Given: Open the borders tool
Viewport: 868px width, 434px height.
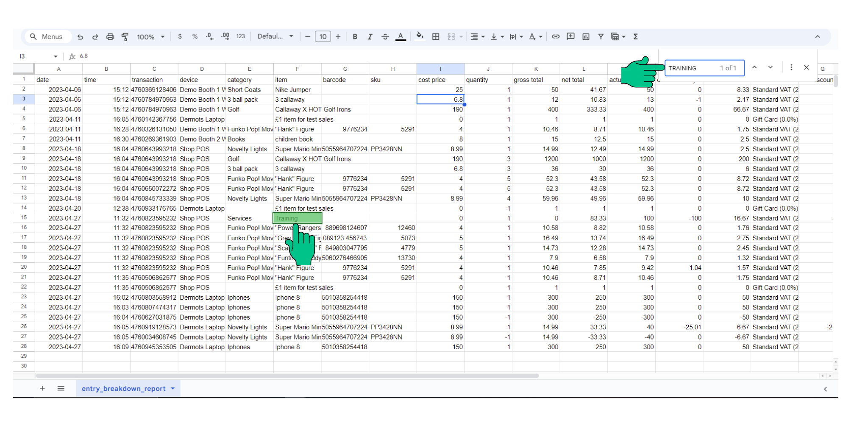Looking at the screenshot, I should 436,37.
